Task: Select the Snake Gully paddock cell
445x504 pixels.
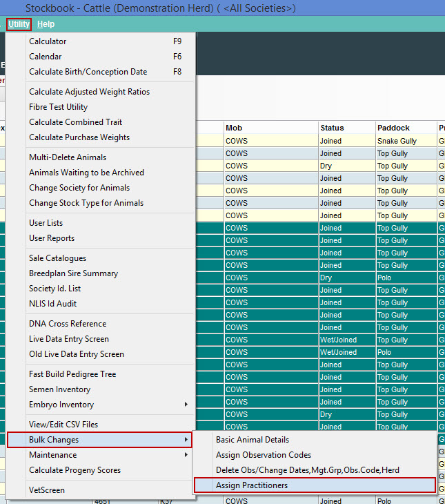Action: click(x=406, y=141)
